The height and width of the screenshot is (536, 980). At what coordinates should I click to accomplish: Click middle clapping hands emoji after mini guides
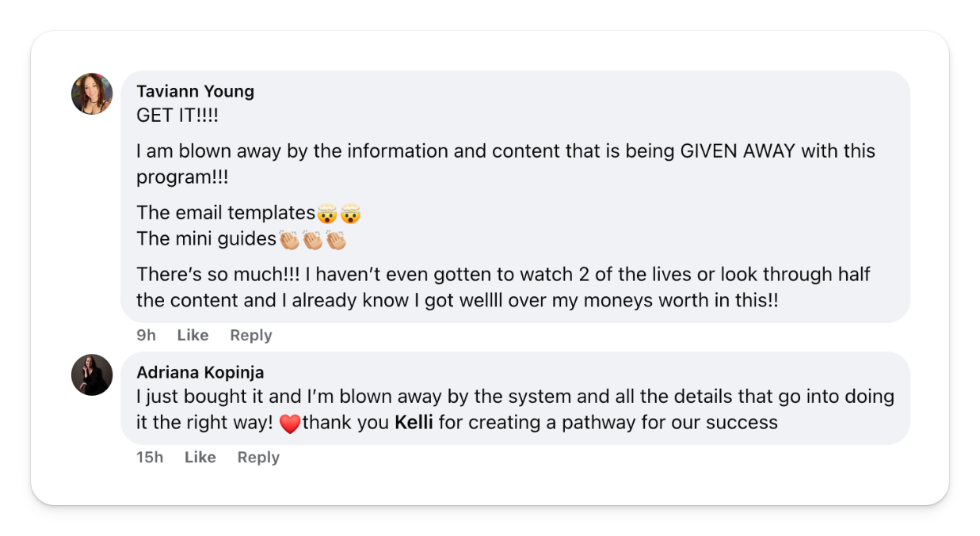(312, 239)
